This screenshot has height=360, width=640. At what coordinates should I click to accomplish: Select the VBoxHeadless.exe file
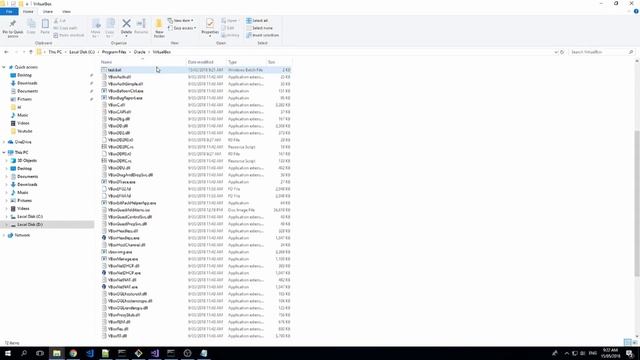click(123, 238)
